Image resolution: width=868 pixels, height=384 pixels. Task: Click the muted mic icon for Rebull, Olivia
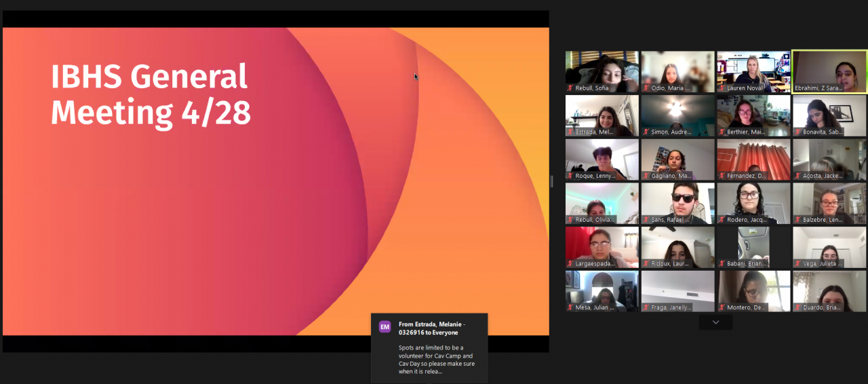click(570, 220)
